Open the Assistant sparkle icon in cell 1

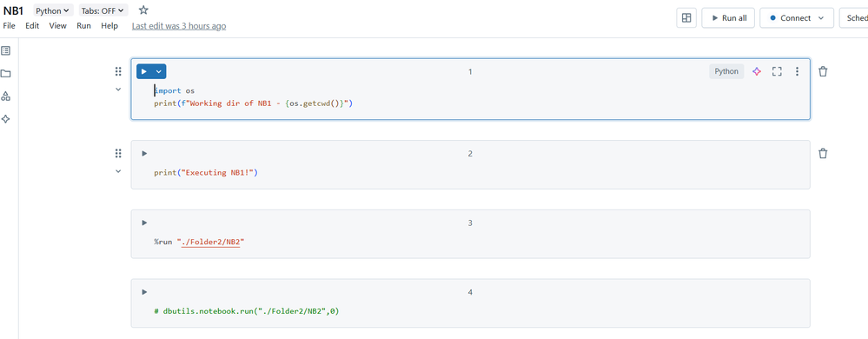point(757,71)
